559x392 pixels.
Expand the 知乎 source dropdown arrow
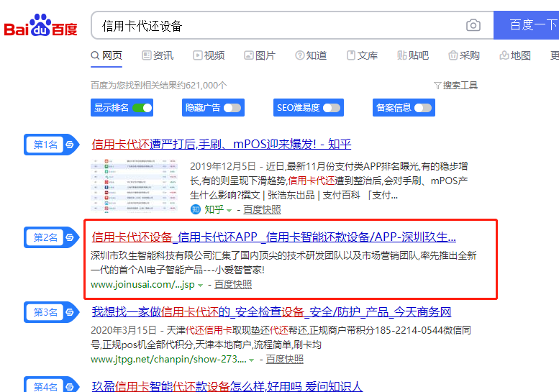pyautogui.click(x=229, y=210)
